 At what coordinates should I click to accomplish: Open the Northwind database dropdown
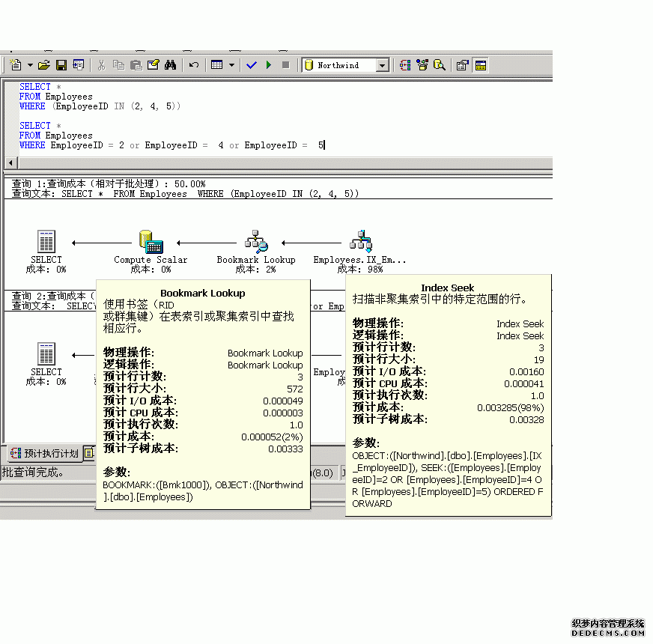tap(382, 65)
